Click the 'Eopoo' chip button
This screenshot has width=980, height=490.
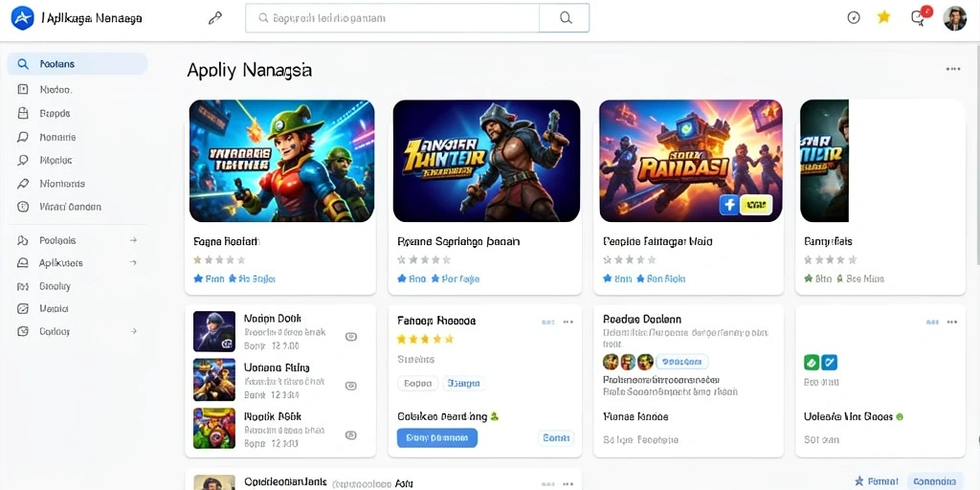[x=417, y=383]
